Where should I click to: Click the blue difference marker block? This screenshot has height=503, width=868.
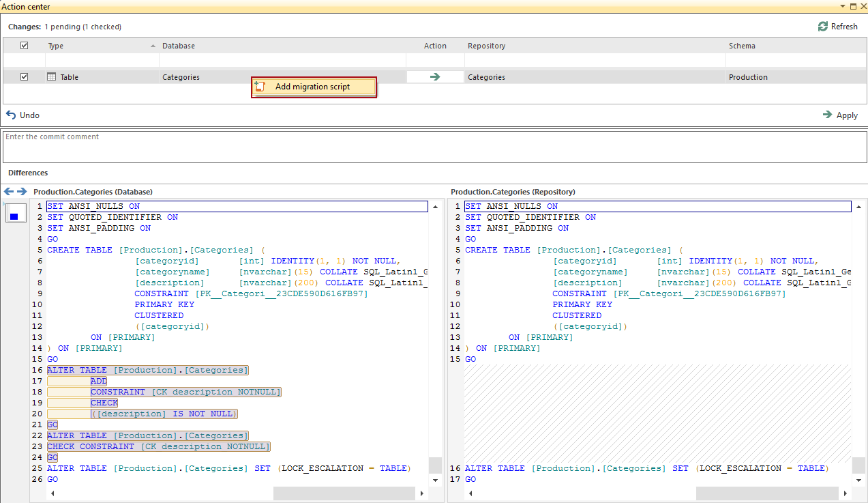pyautogui.click(x=14, y=216)
